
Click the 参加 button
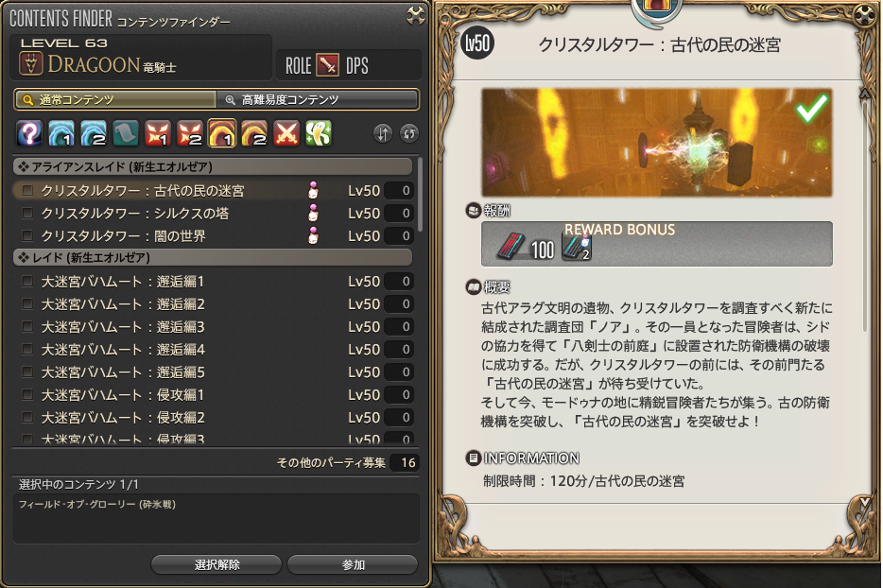353,564
